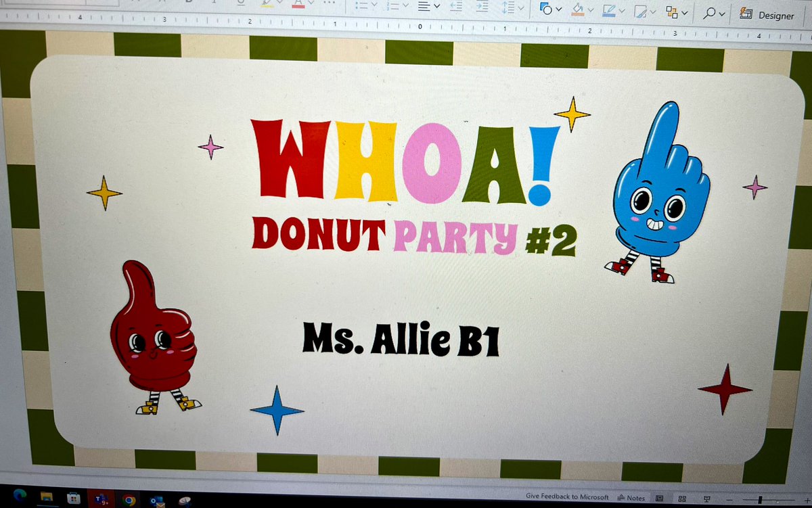The image size is (812, 508).
Task: Expand the numbering style dropdown arrow
Action: [405, 5]
